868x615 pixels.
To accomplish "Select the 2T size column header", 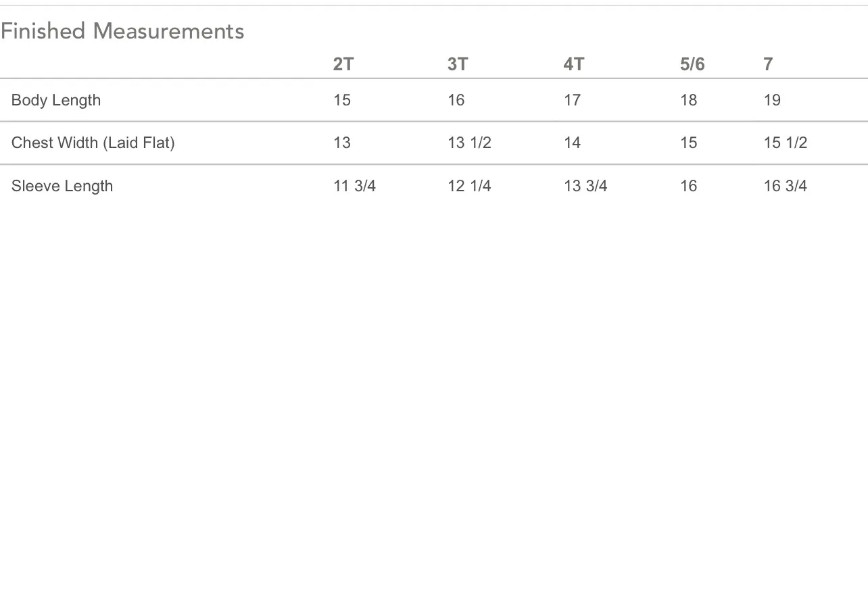I will pos(343,64).
